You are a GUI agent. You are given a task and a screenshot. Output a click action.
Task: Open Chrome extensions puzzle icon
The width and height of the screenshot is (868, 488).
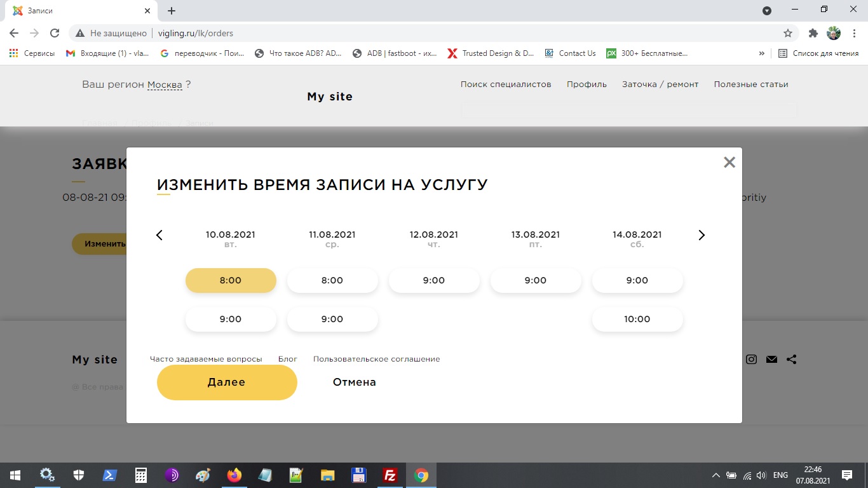pyautogui.click(x=813, y=33)
